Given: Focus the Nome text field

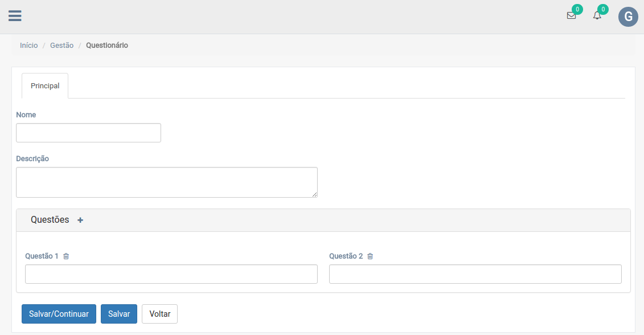Looking at the screenshot, I should (x=88, y=133).
